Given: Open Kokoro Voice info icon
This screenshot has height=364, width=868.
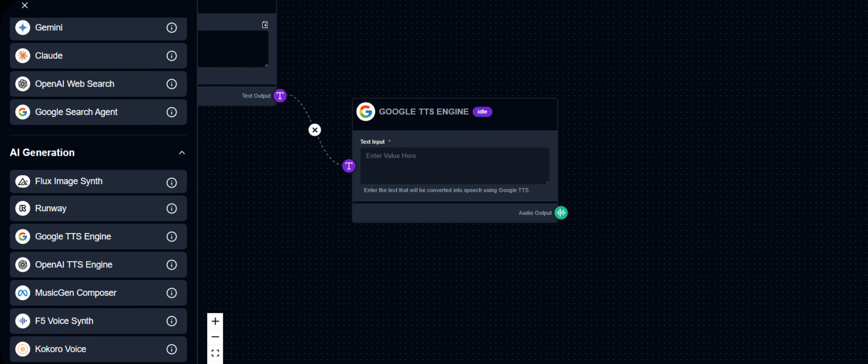Looking at the screenshot, I should coord(171,349).
